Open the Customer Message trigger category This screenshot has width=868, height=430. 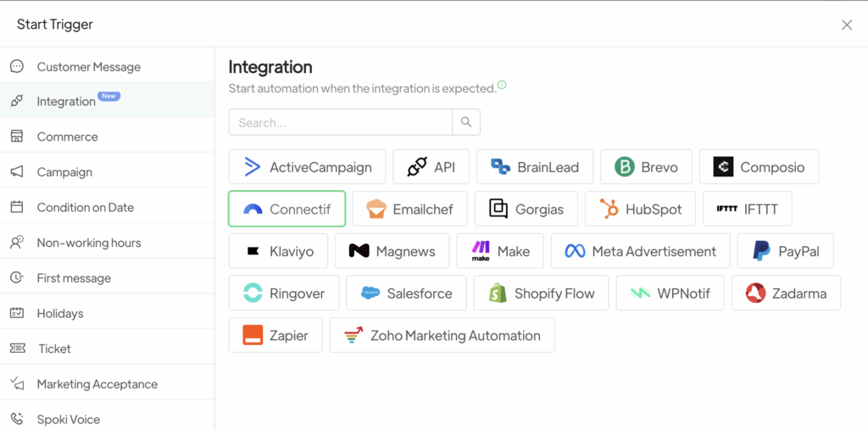click(88, 67)
